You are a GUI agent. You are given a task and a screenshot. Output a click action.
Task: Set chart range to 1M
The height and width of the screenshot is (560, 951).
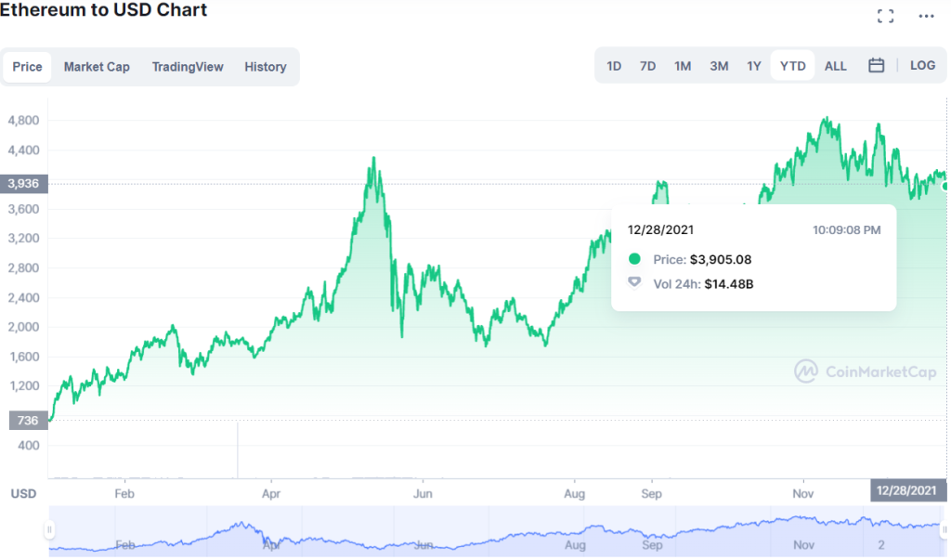pyautogui.click(x=683, y=66)
